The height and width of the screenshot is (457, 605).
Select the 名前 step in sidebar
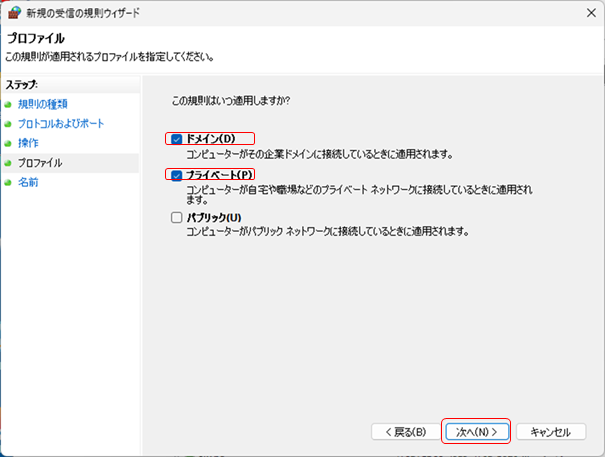pyautogui.click(x=29, y=182)
